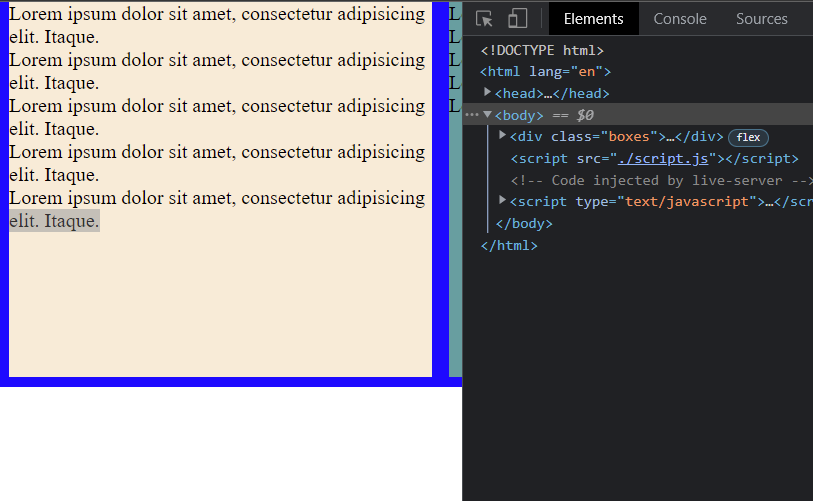Switch to the Sources tab
Image resolution: width=813 pixels, height=501 pixels.
(762, 19)
